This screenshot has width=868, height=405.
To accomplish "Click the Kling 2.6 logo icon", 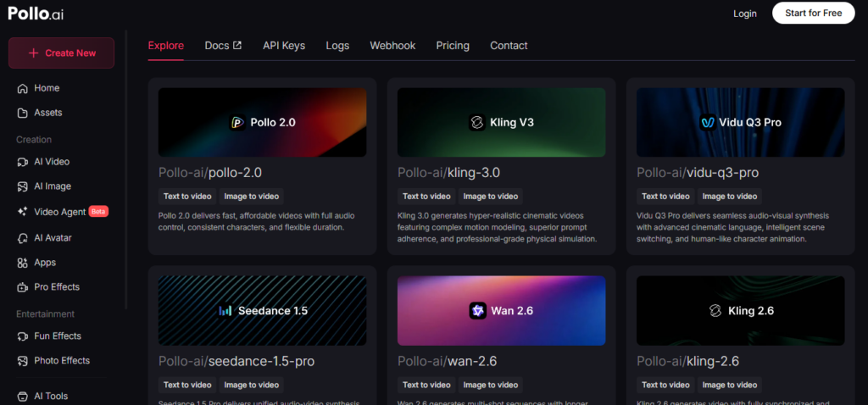I will coord(715,311).
